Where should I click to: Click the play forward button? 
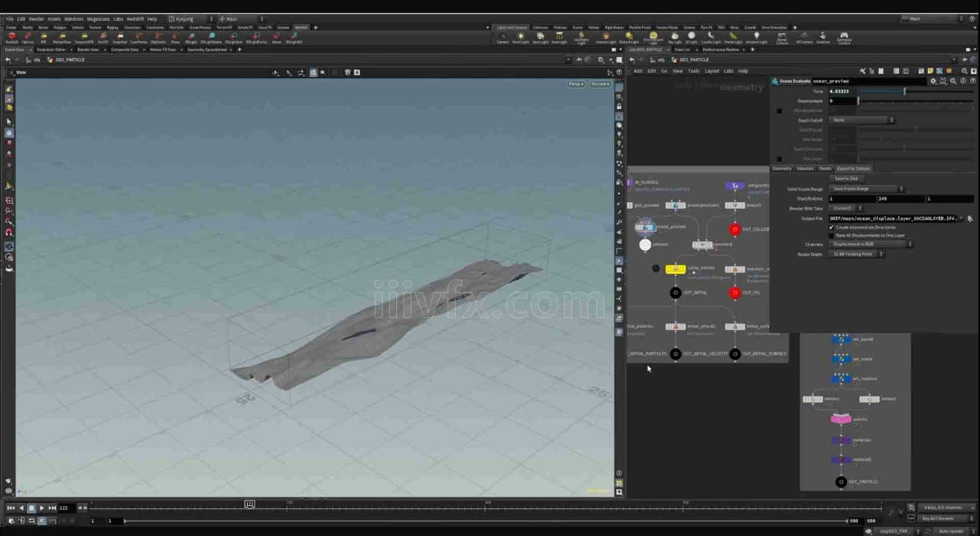pyautogui.click(x=41, y=508)
